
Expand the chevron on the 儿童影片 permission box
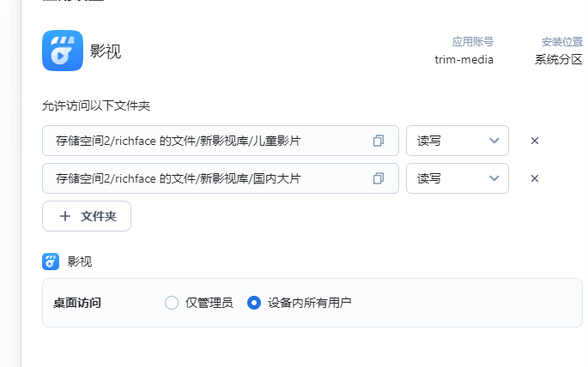(494, 141)
